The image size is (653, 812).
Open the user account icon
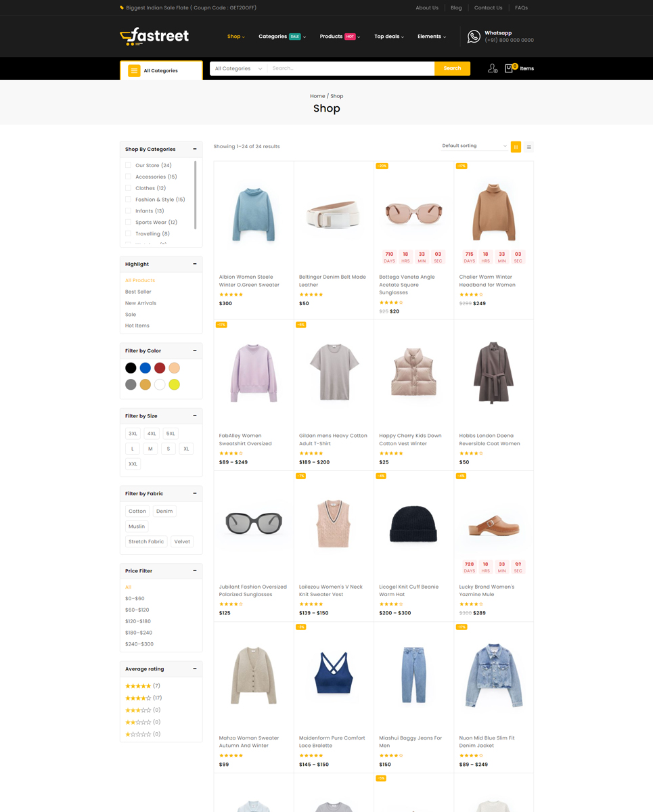coord(493,68)
